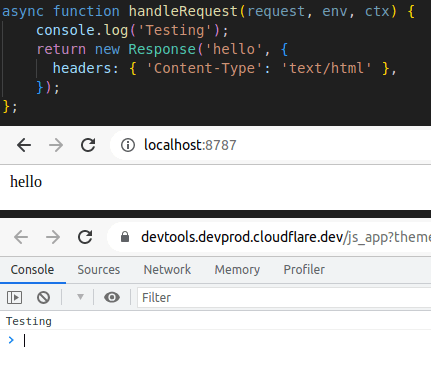431x387 pixels.
Task: Reload the localhost:8787 page
Action: pos(88,145)
